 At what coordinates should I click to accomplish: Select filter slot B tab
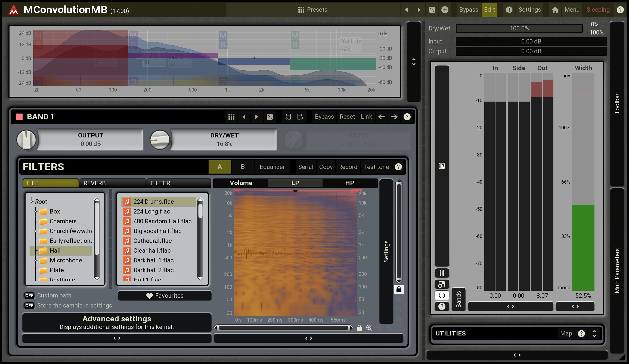(243, 167)
